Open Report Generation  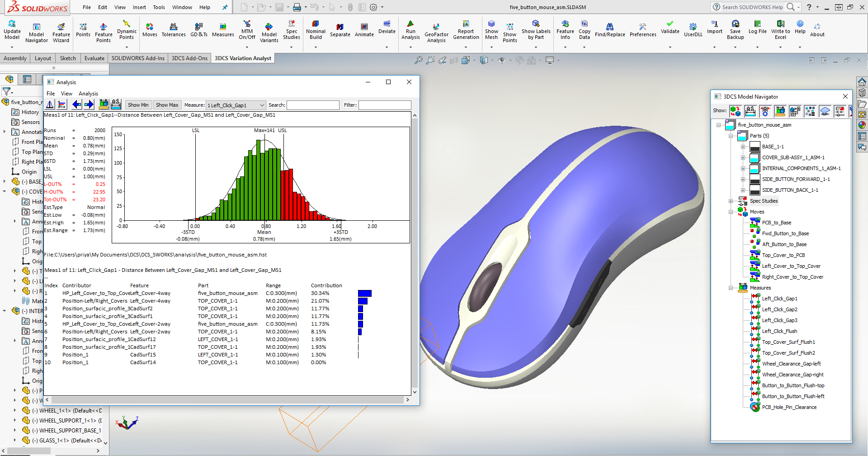pyautogui.click(x=466, y=31)
